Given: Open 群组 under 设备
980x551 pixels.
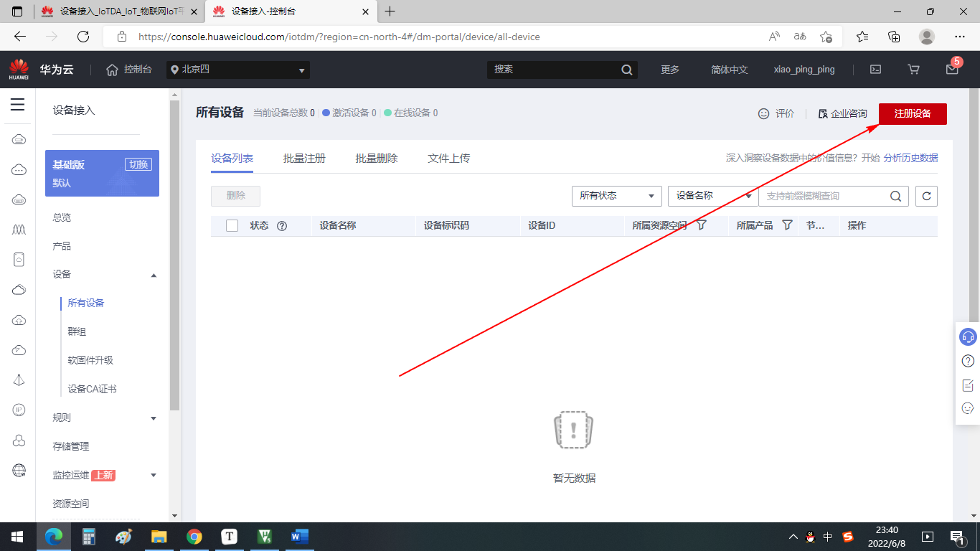Looking at the screenshot, I should 77,331.
